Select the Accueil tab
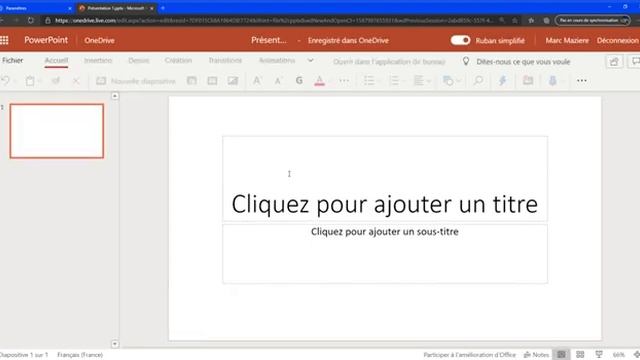The width and height of the screenshot is (640, 360). (x=56, y=60)
